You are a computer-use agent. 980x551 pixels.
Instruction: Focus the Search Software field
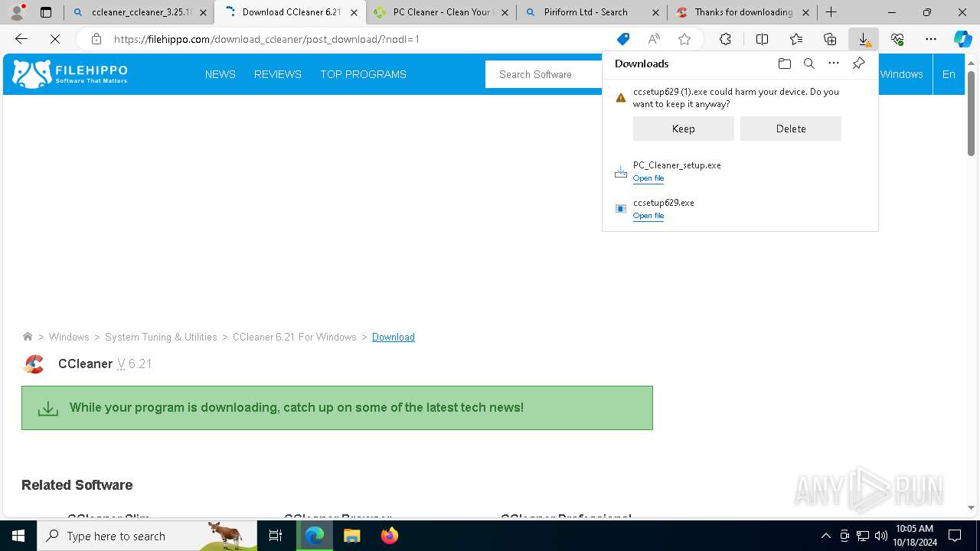pyautogui.click(x=544, y=74)
